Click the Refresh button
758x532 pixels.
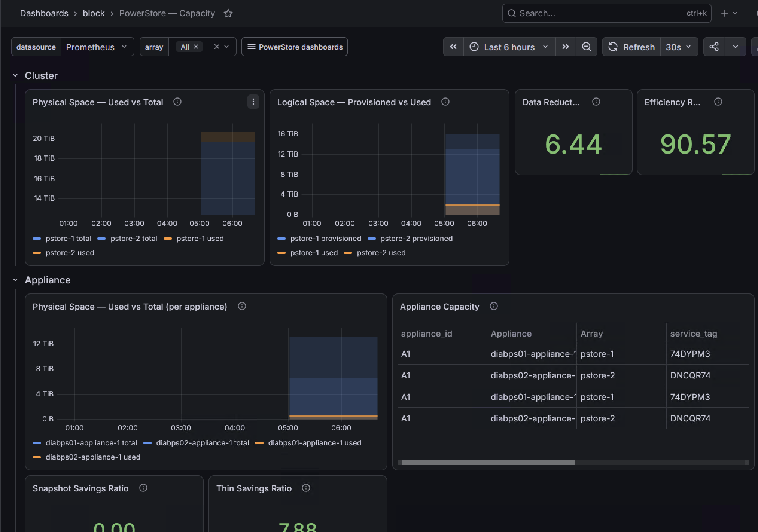click(631, 47)
